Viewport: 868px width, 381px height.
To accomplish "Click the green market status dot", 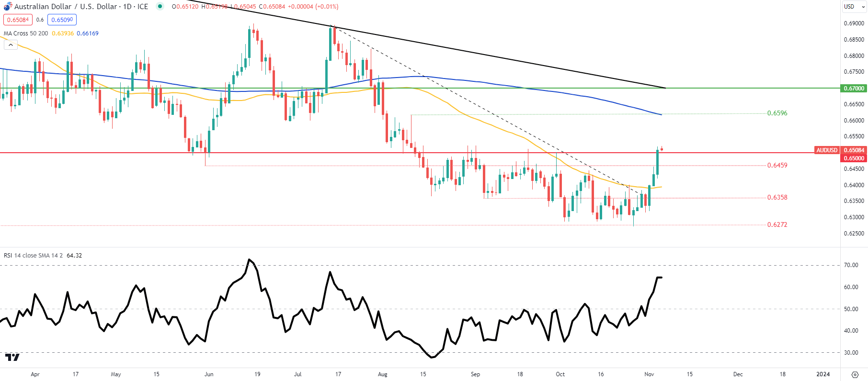I will (x=160, y=6).
